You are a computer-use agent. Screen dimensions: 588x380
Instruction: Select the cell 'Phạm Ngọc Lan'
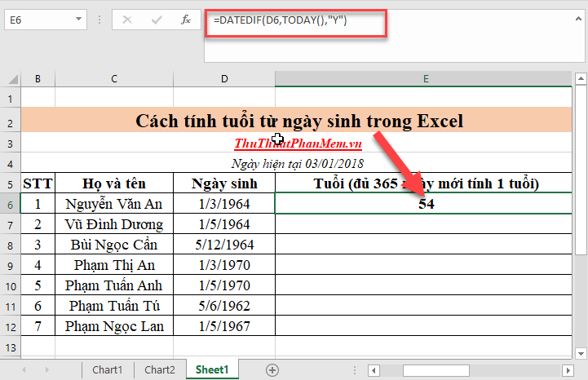(114, 326)
